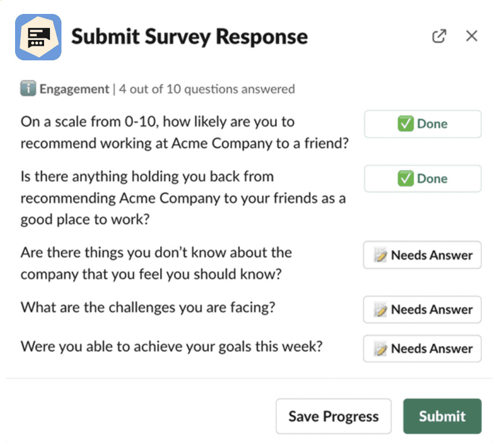Click the survey app chat-bubble logo icon
This screenshot has width=494, height=448.
pos(38,37)
